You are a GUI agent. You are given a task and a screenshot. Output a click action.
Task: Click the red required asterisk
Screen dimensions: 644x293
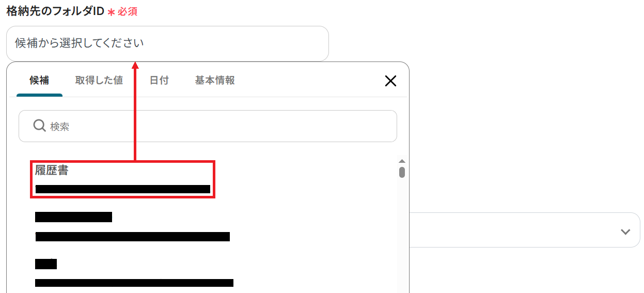111,12
